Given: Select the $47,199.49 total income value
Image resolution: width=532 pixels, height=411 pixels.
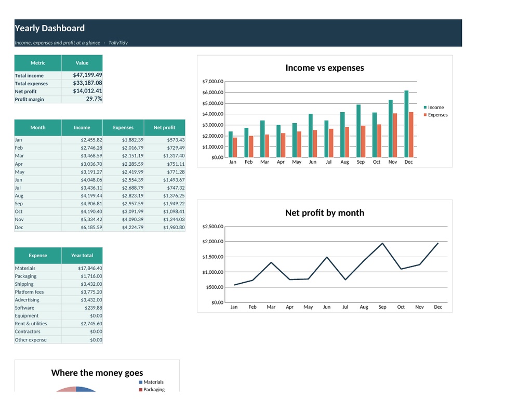Looking at the screenshot, I should 82,75.
